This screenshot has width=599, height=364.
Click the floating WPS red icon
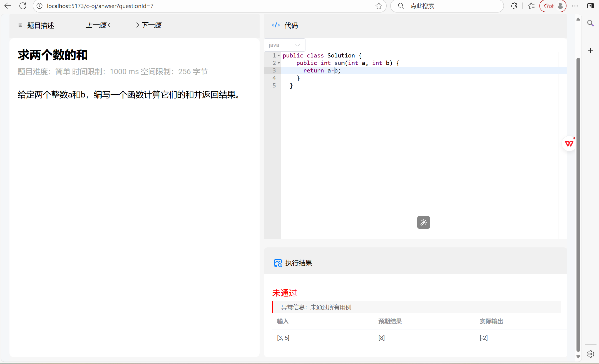pos(569,144)
